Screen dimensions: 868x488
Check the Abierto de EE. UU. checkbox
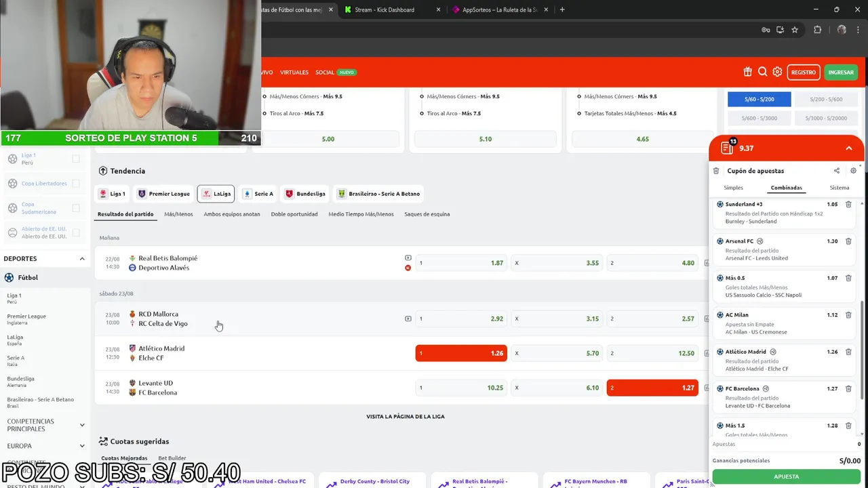click(76, 232)
